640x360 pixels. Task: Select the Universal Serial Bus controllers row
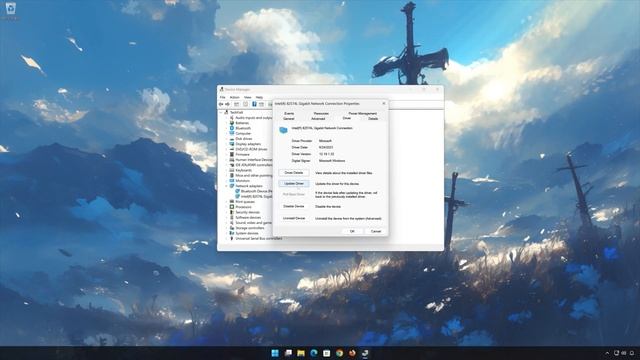point(256,238)
